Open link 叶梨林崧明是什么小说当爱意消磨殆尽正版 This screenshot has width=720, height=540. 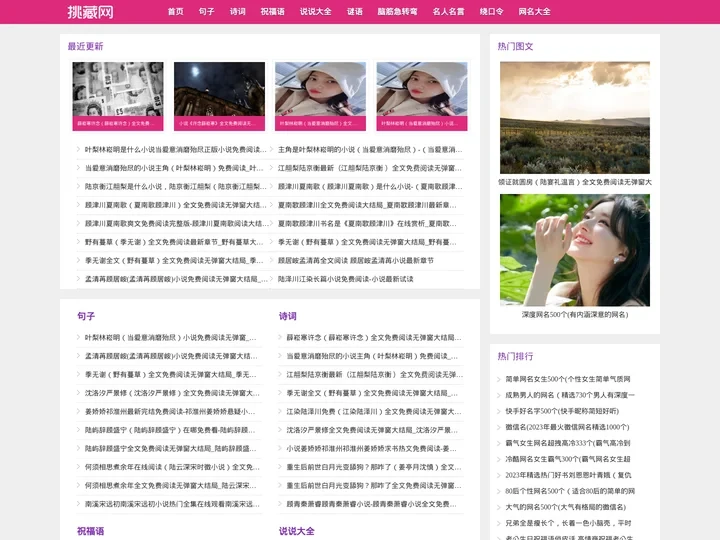(175, 150)
